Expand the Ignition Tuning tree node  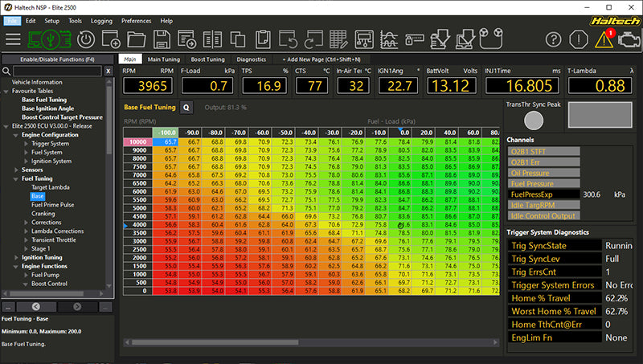(16, 257)
